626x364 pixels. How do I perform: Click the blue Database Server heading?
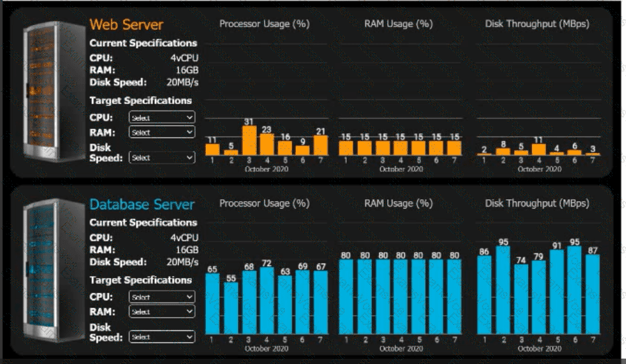click(x=142, y=205)
